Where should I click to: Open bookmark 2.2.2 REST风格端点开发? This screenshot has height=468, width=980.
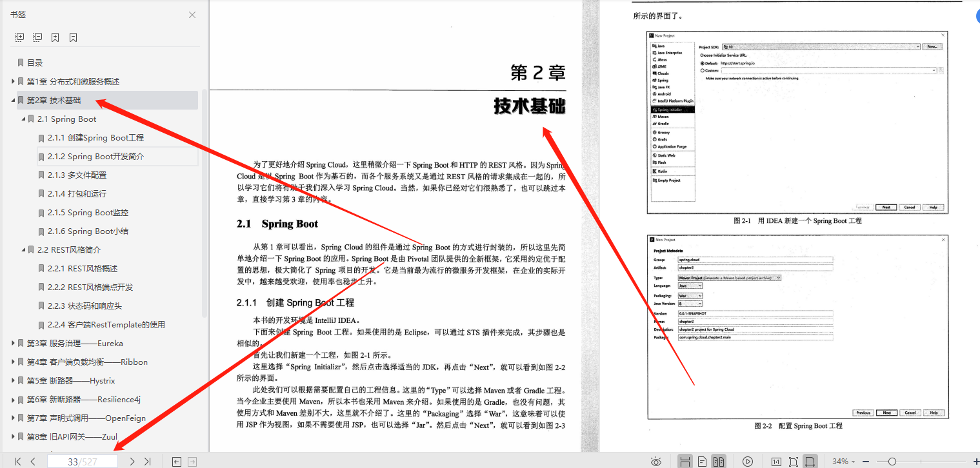(x=90, y=287)
